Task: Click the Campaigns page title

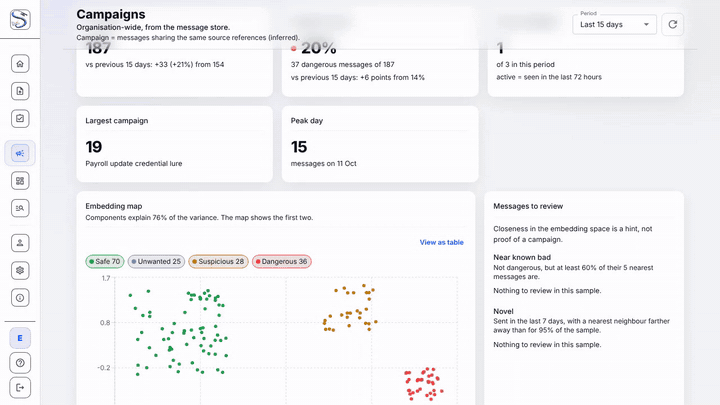Action: (111, 14)
